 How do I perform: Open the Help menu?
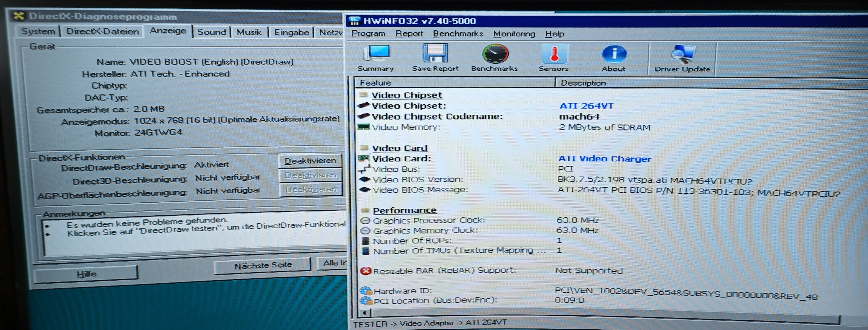[555, 34]
